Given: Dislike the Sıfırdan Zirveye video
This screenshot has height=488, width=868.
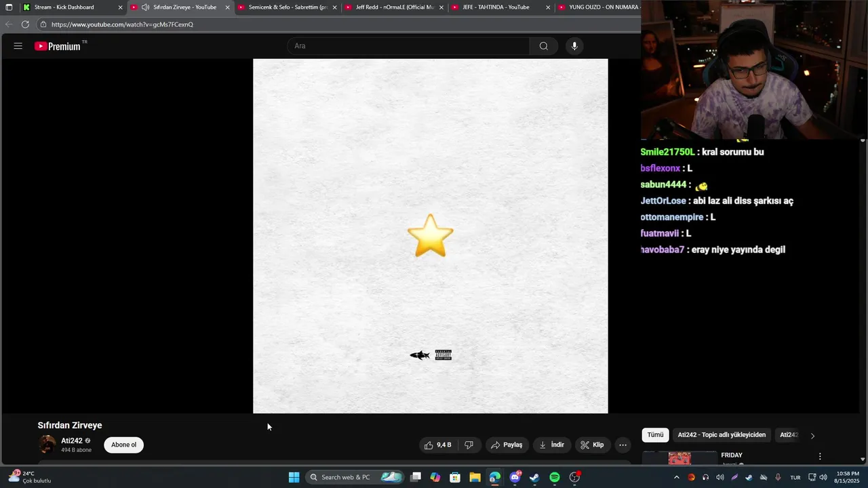Looking at the screenshot, I should tap(469, 445).
